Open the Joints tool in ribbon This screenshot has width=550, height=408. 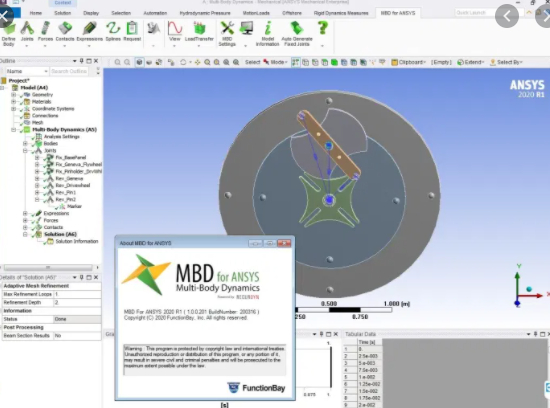click(27, 29)
